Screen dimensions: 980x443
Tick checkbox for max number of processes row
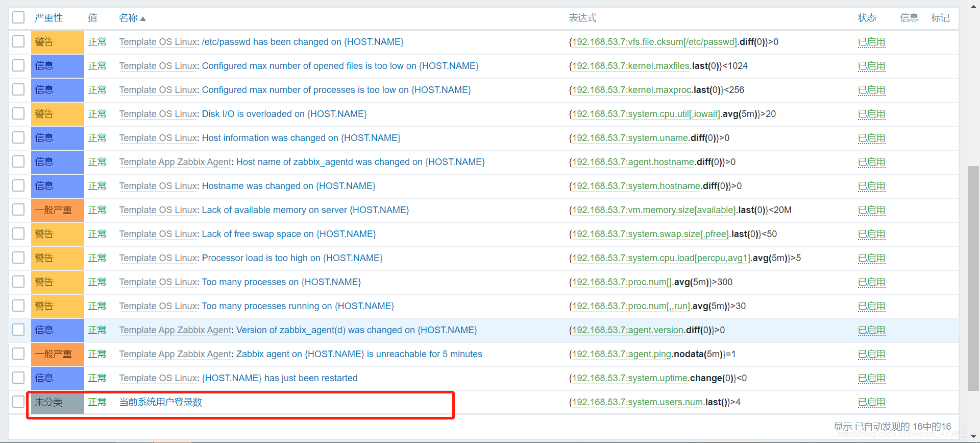click(x=18, y=89)
